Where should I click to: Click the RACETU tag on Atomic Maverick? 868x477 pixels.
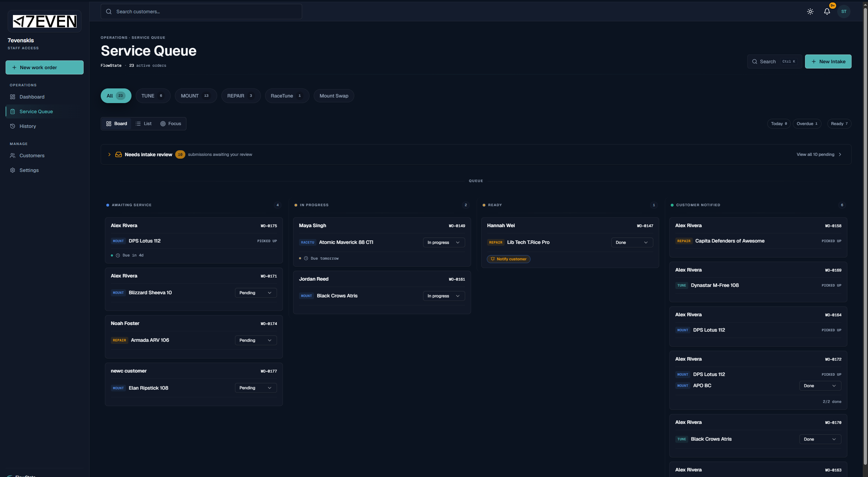[x=308, y=243]
